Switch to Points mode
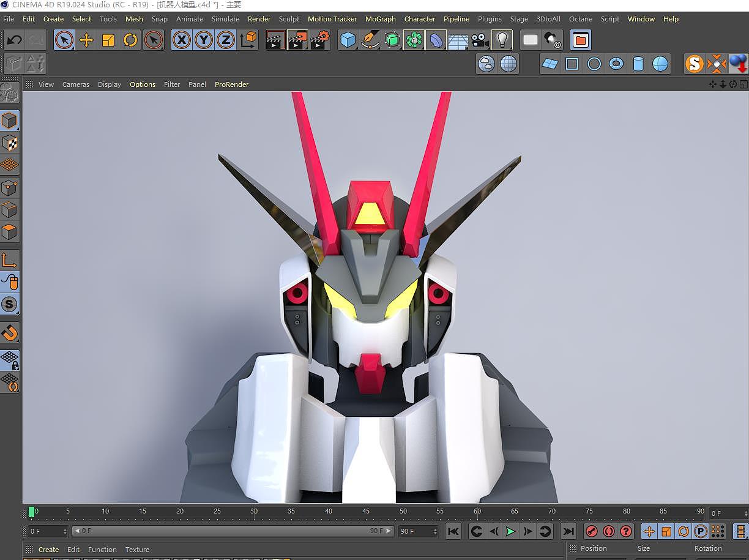Viewport: 749px width, 560px height. point(10,187)
